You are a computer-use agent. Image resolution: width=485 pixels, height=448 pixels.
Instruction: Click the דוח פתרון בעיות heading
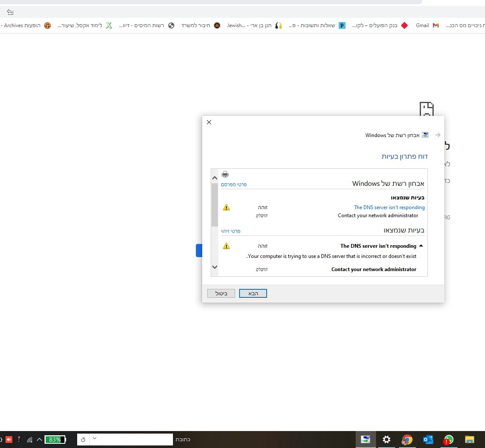coord(404,157)
